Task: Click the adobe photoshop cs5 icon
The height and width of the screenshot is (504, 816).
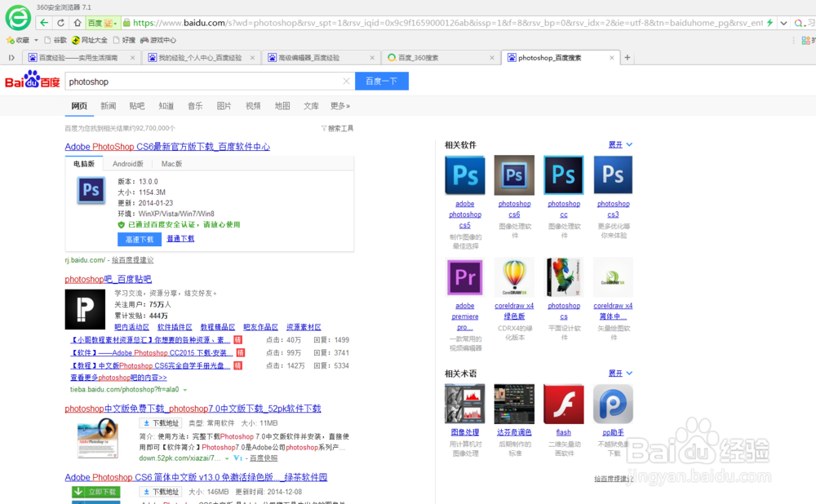Action: pyautogui.click(x=465, y=175)
